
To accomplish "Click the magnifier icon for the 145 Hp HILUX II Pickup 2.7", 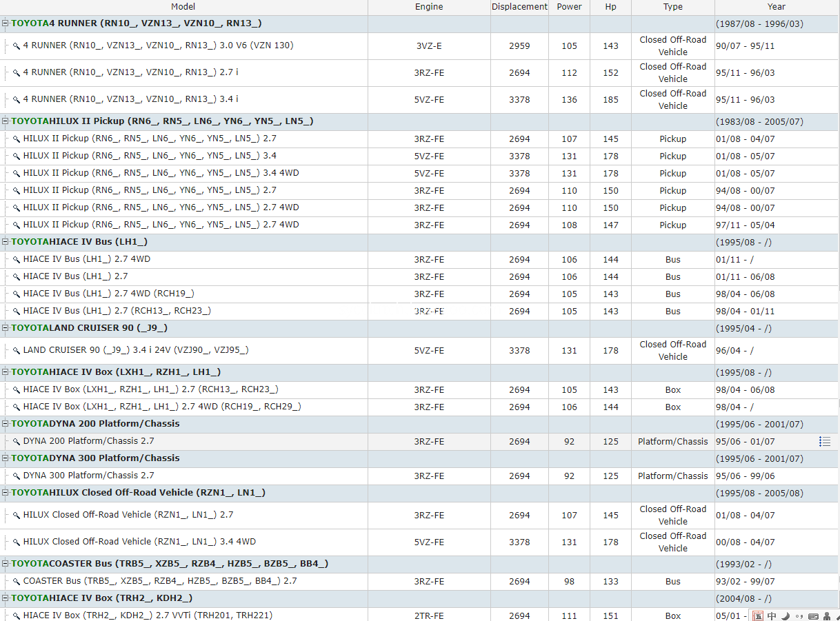I will (17, 139).
